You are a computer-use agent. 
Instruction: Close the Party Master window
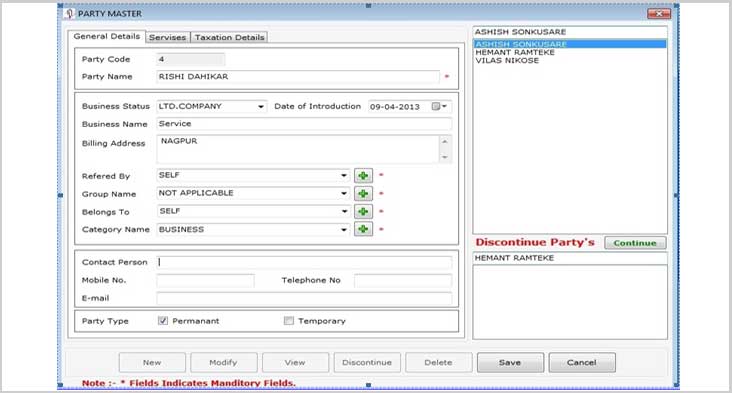[659, 14]
